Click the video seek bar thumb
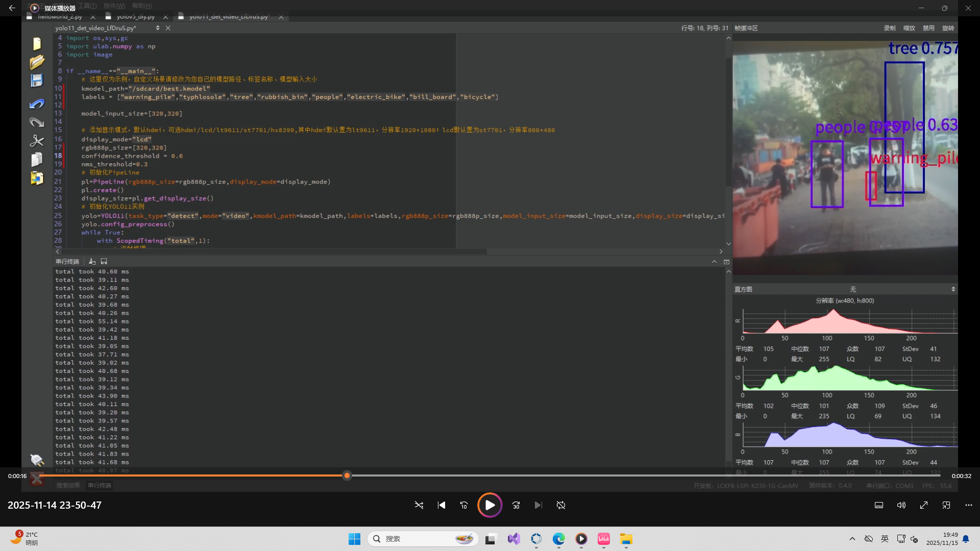 click(x=347, y=475)
